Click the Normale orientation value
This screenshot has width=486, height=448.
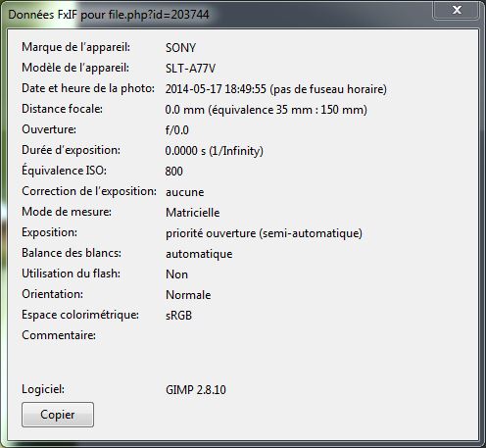click(x=188, y=295)
